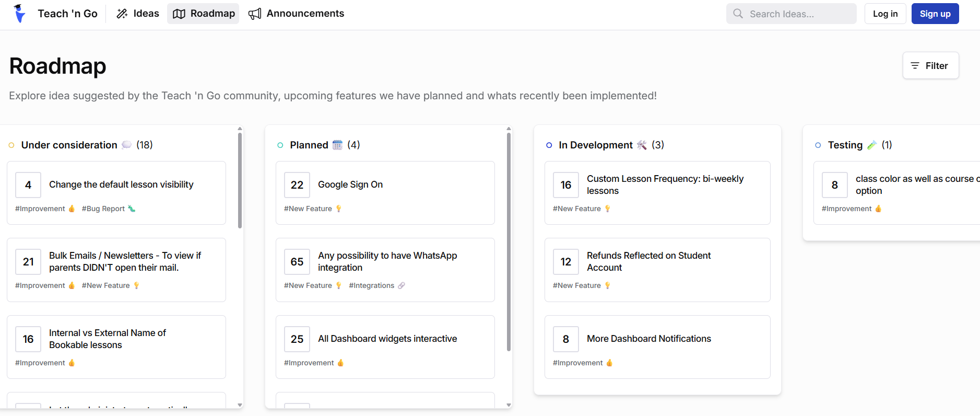The image size is (980, 416).
Task: Click Planned column scroll down arrow
Action: [x=509, y=405]
